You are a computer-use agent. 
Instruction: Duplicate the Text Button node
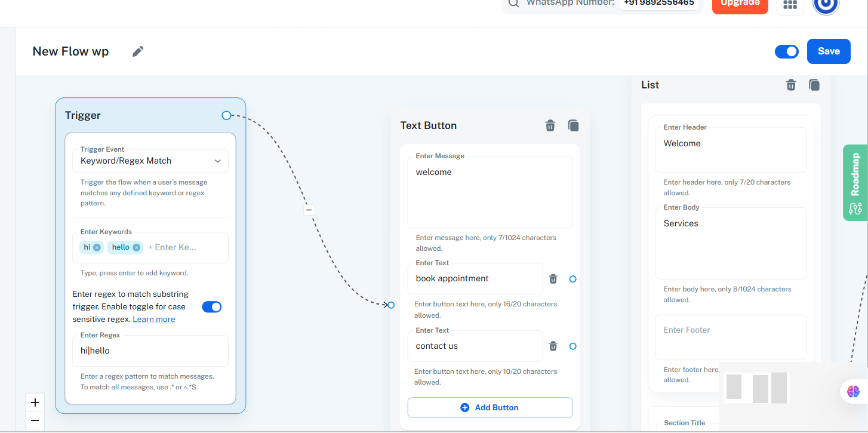pos(573,125)
